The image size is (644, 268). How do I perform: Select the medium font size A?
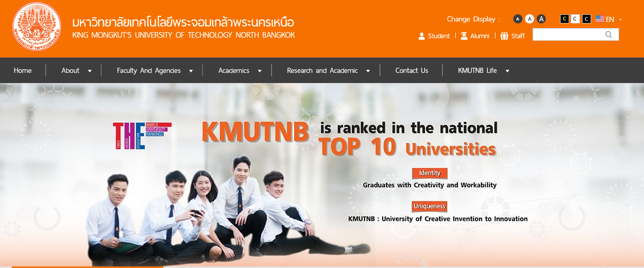(x=530, y=19)
